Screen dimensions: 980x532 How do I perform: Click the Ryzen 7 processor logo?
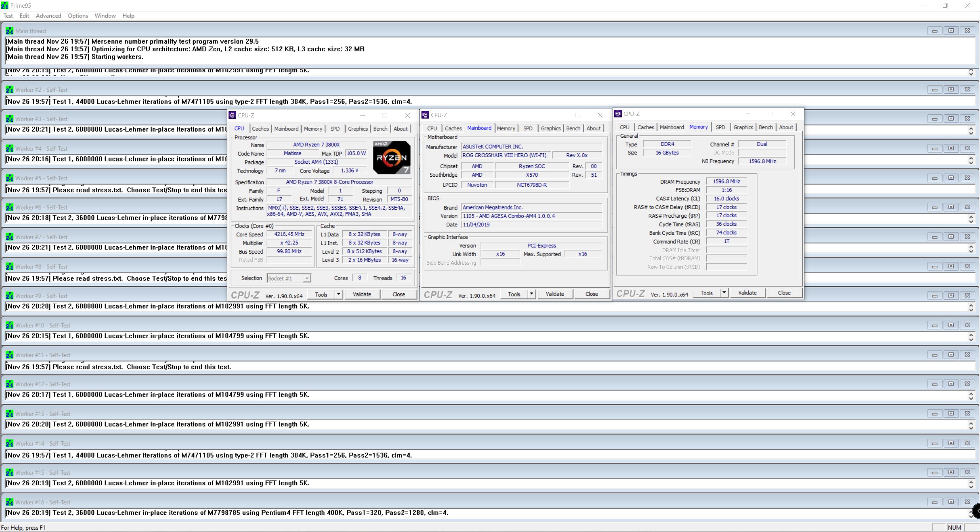coord(392,157)
